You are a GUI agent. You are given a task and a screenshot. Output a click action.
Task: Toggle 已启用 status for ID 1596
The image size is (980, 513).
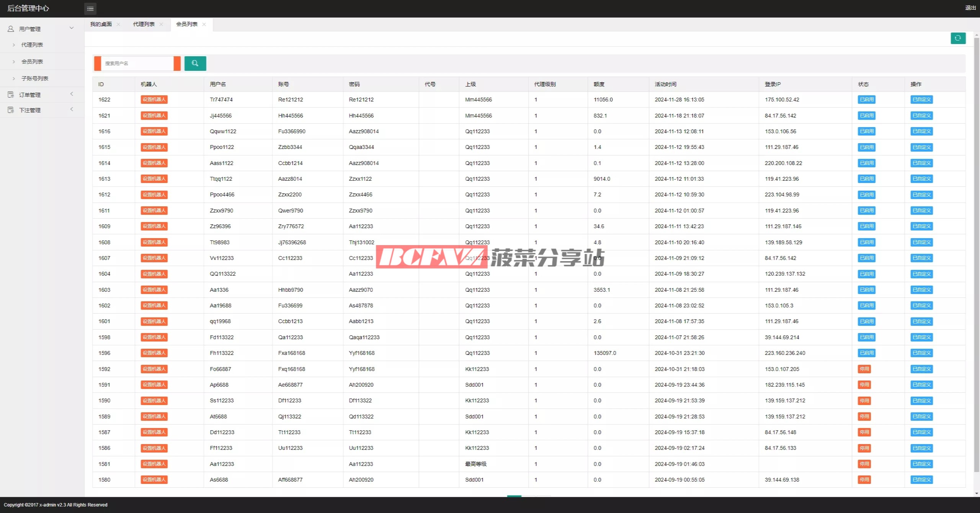click(867, 353)
